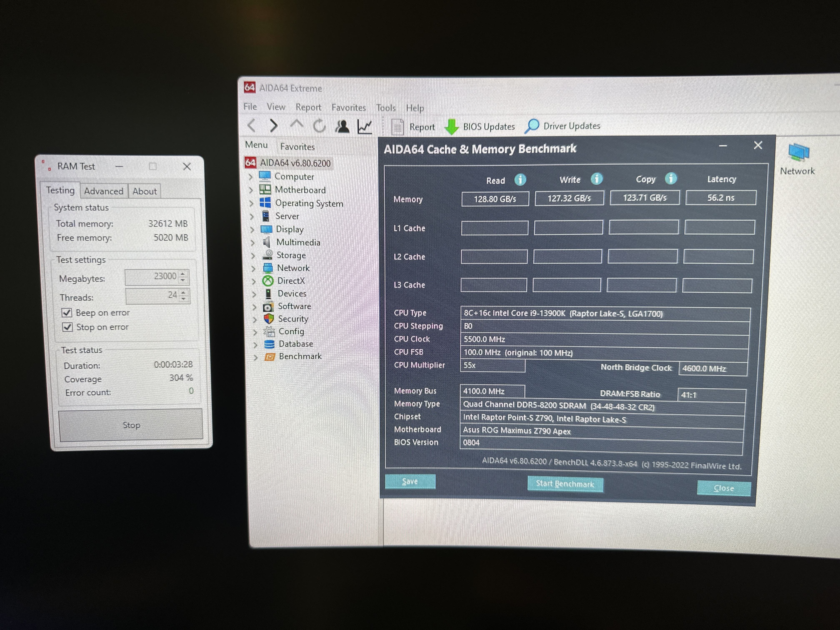Click the Memory Write result 127.32 GB/s

[x=569, y=198]
